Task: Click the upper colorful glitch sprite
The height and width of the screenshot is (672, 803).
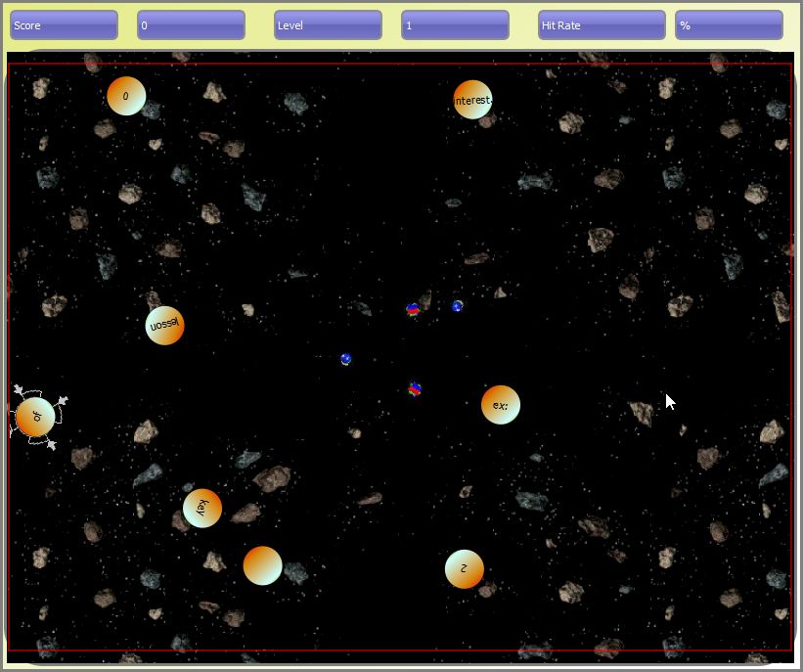Action: tap(414, 311)
